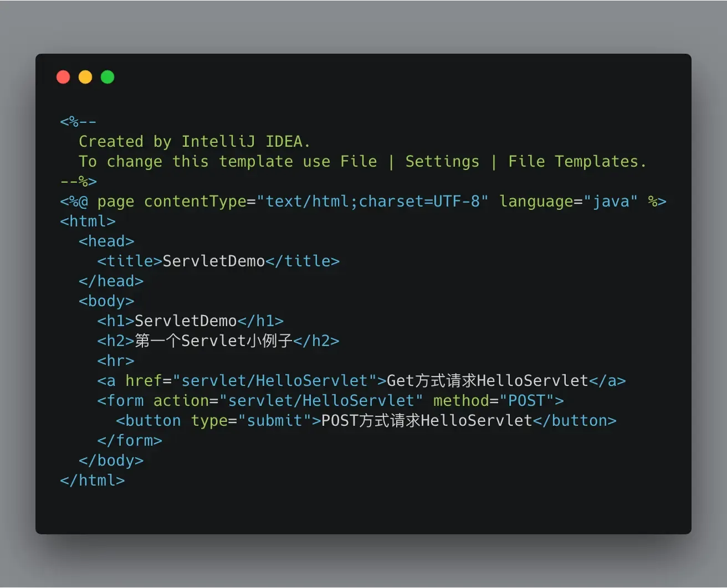The image size is (727, 588).
Task: Select the "To change this template" comment line
Action: click(x=362, y=162)
